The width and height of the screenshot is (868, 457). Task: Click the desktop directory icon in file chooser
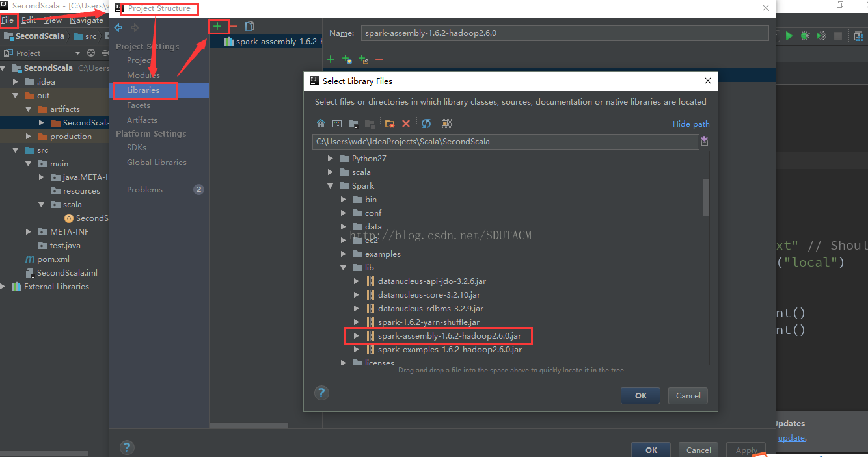(x=337, y=124)
